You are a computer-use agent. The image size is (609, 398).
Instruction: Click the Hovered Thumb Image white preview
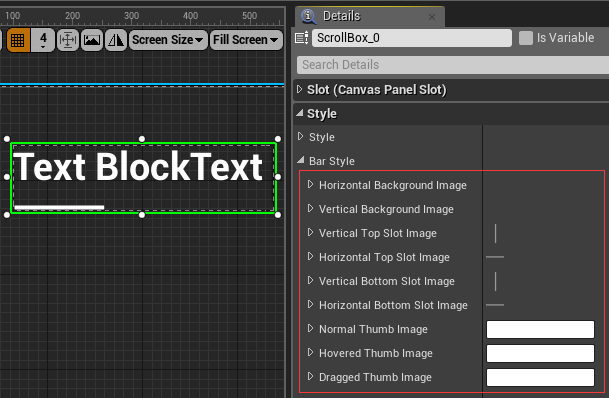point(540,353)
